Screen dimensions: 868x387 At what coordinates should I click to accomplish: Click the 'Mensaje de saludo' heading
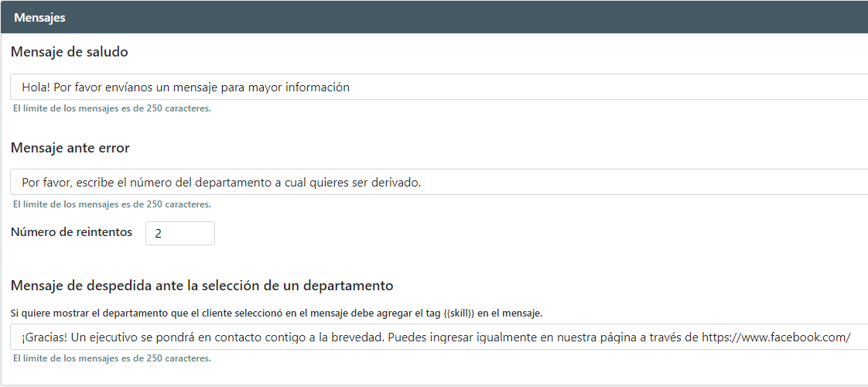(69, 52)
